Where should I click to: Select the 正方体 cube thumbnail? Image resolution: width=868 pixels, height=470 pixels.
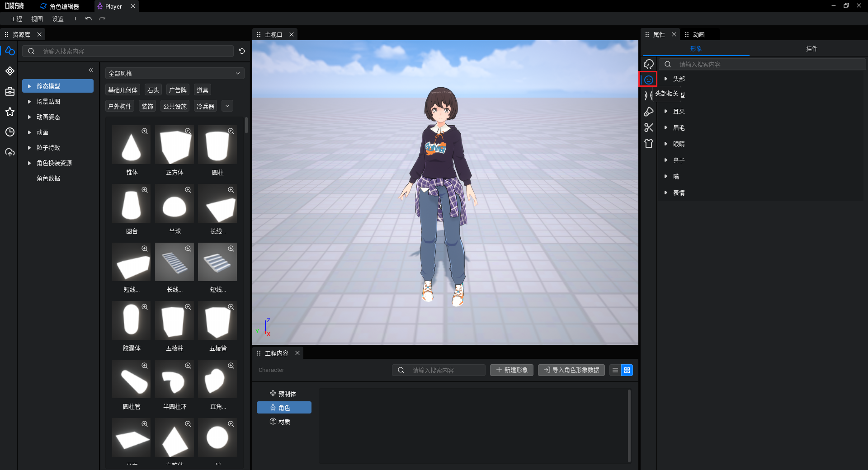[x=175, y=145]
